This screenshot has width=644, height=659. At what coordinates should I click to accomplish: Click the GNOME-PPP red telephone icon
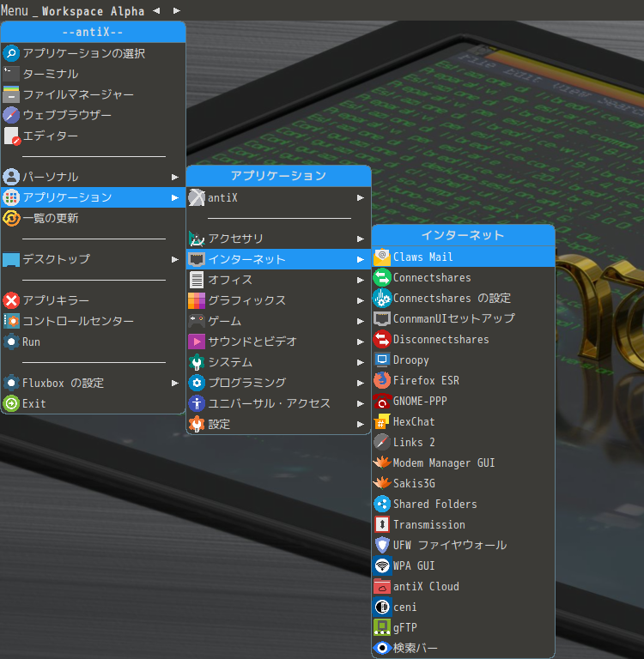click(382, 401)
